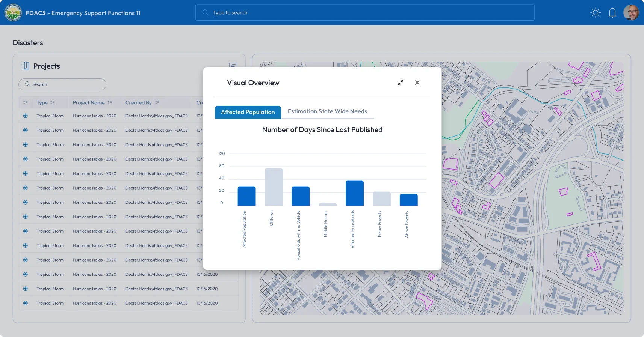This screenshot has width=644, height=337.
Task: Select the first Tropical Storm row radio button
Action: [x=26, y=116]
